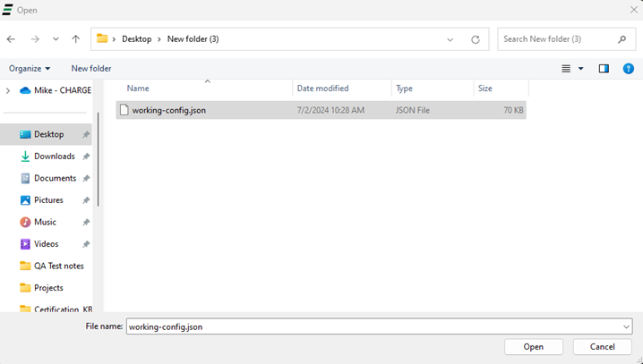Refresh the New folder (3) view

(476, 39)
